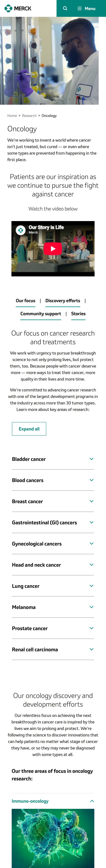This screenshot has height=868, width=106.
Task: Follow the Research breadcrumb link
Action: click(x=29, y=116)
